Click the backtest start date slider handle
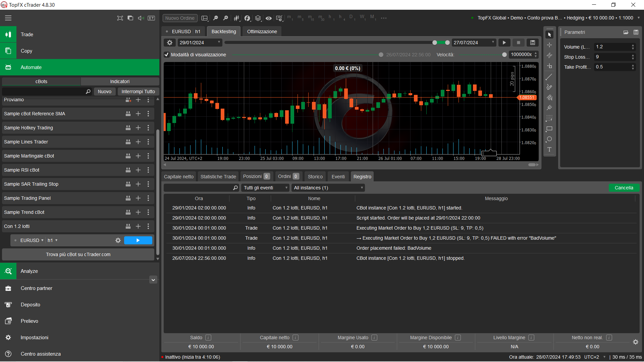644x362 pixels. point(435,43)
